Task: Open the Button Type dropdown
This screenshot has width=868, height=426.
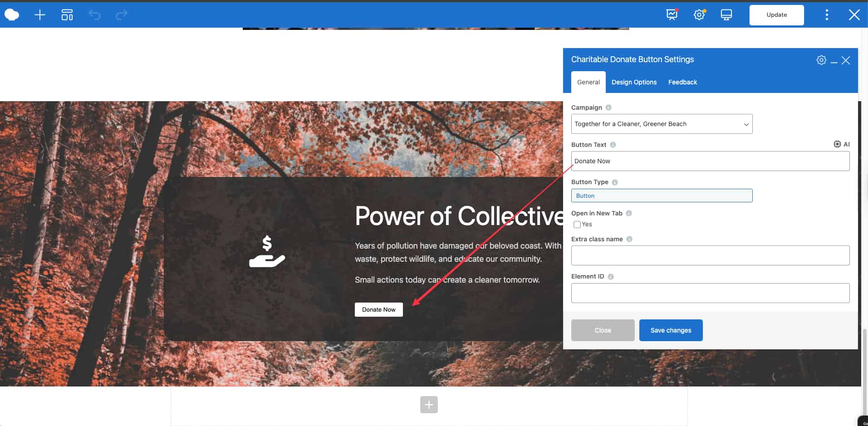Action: 661,196
